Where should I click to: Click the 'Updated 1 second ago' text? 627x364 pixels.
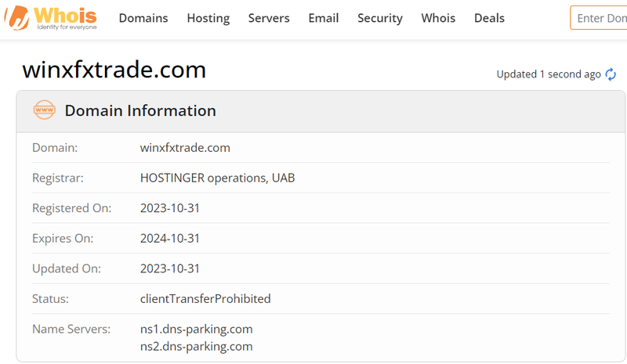[549, 74]
